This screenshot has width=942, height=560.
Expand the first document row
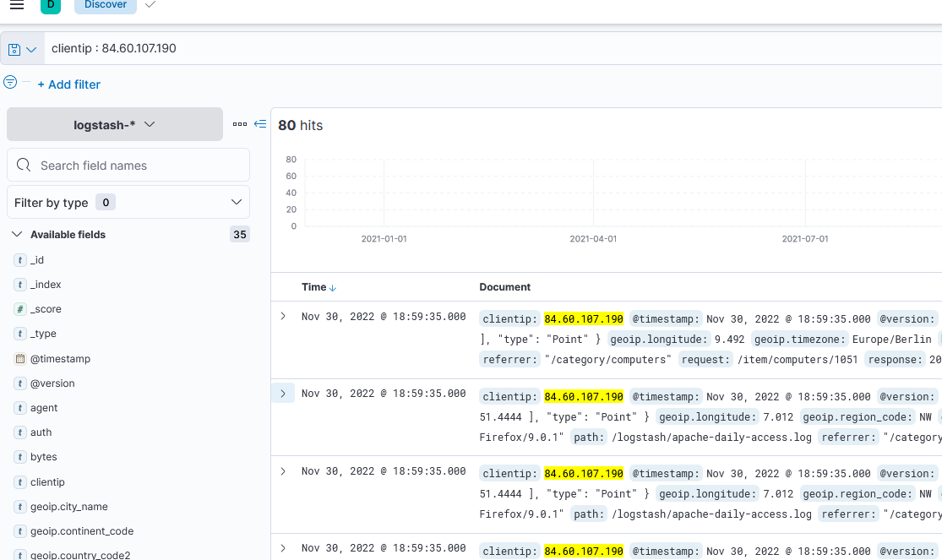pyautogui.click(x=283, y=317)
